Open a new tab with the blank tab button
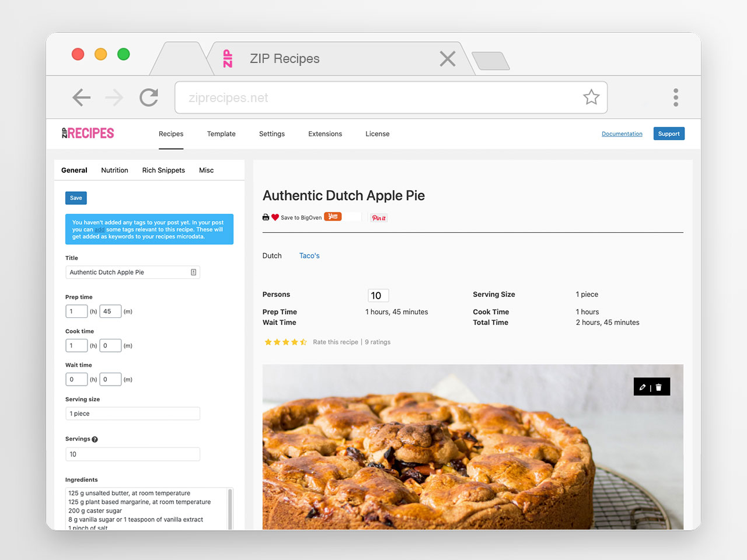 point(491,61)
